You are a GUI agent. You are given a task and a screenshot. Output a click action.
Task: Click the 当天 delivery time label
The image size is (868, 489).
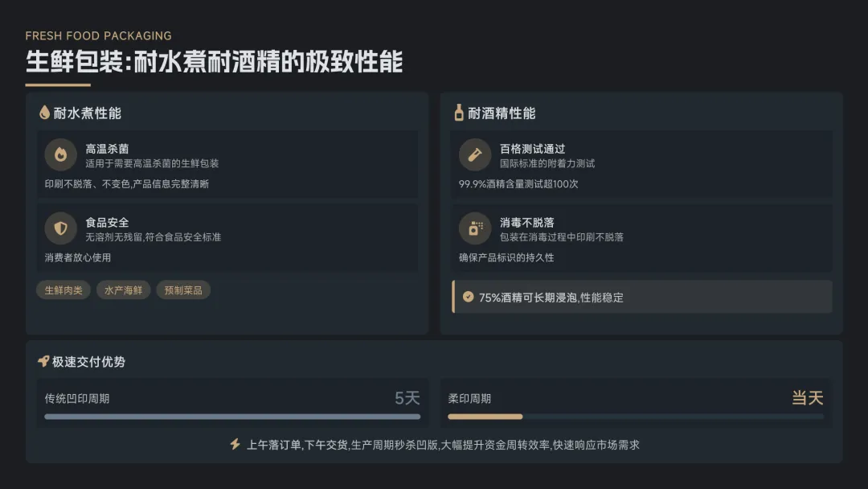[808, 397]
